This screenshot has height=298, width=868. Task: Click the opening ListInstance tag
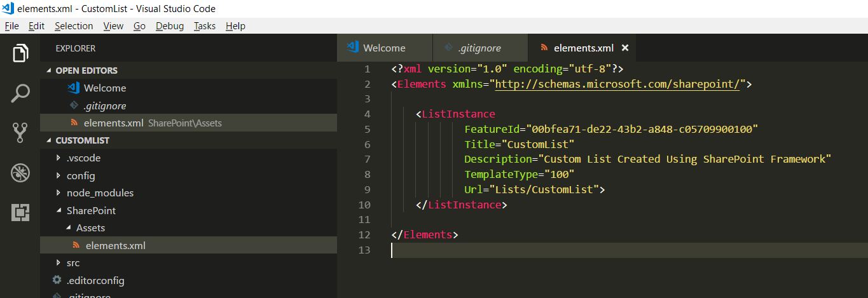[x=455, y=114]
